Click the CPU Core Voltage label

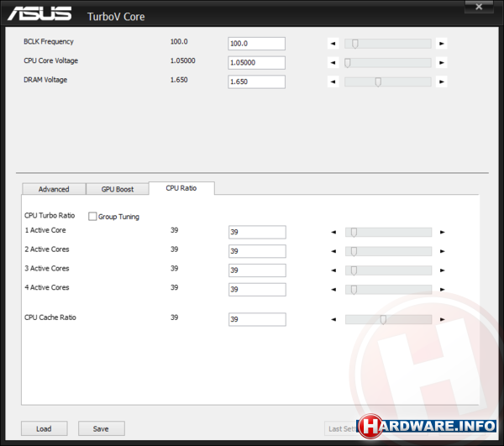tap(50, 60)
